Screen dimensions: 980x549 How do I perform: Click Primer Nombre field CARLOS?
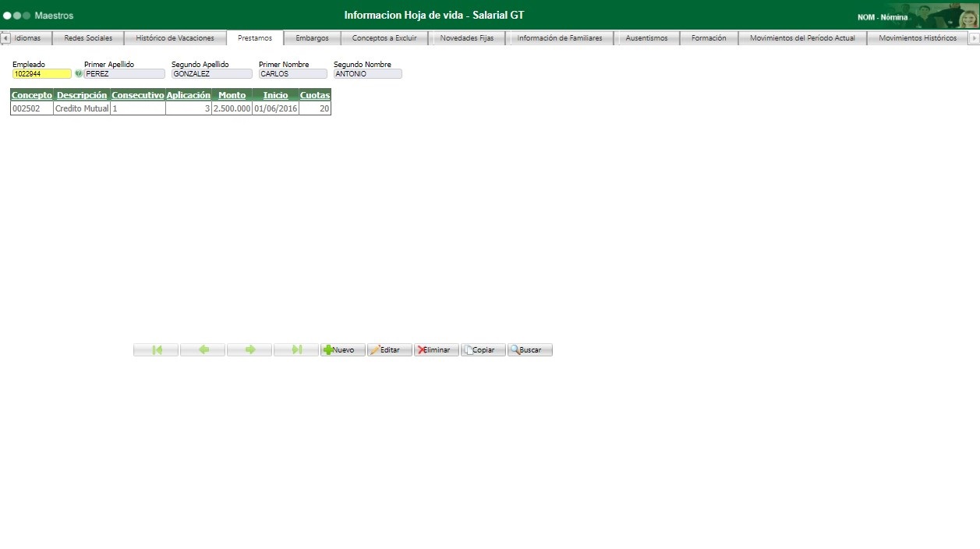coord(293,74)
